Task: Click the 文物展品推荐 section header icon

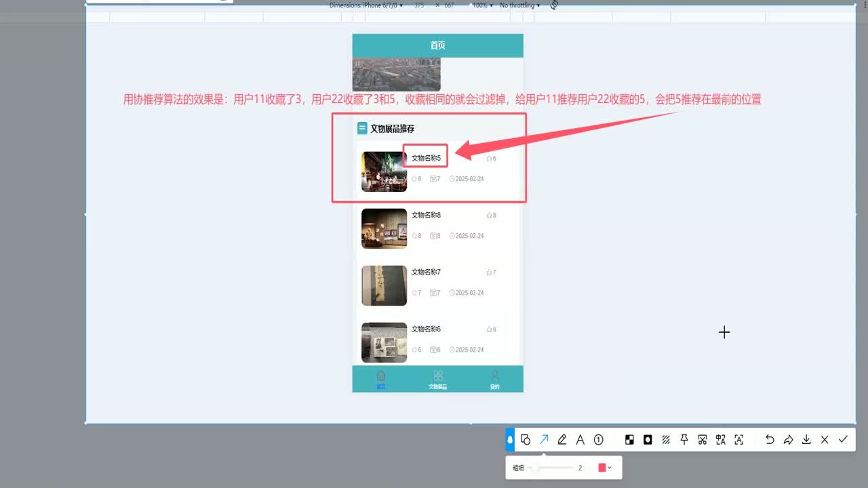Action: coord(362,128)
